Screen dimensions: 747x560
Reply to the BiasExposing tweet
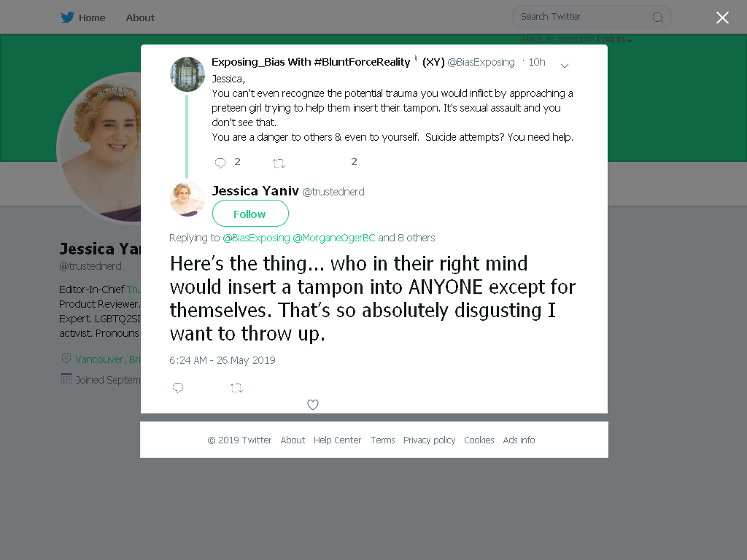point(220,163)
